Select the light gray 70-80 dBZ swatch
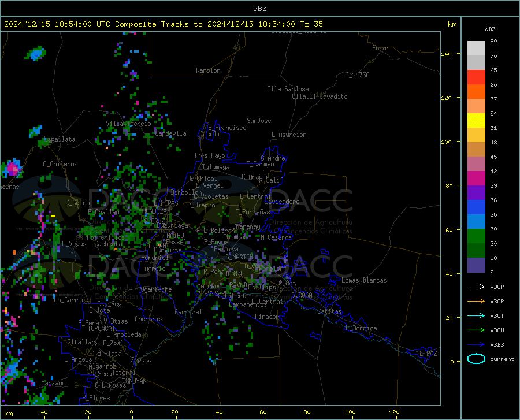The width and height of the screenshot is (520, 420). (x=476, y=49)
